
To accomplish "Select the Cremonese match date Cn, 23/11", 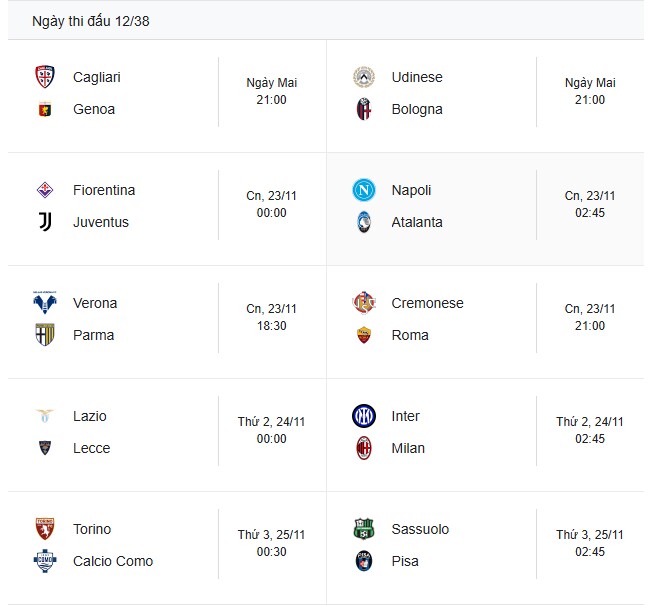I will [x=590, y=309].
